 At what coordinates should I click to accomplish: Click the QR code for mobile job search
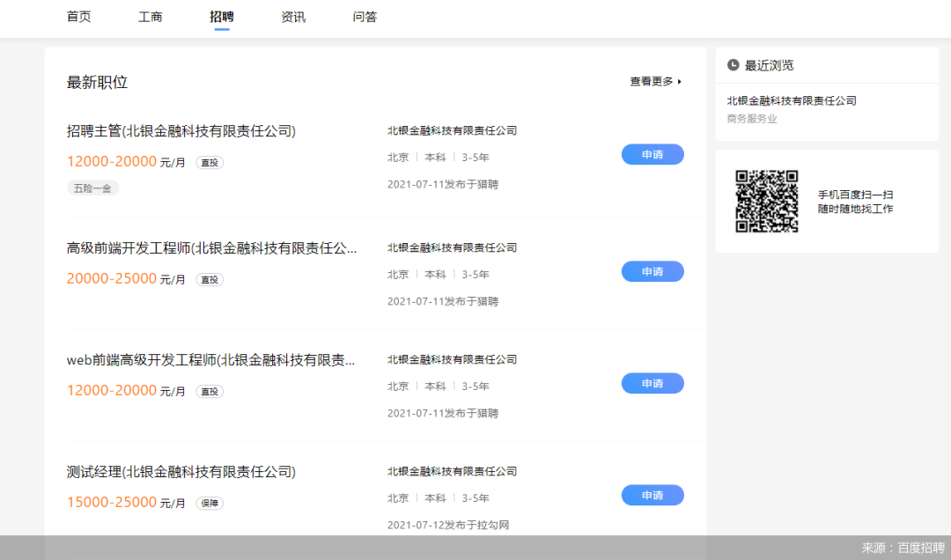pyautogui.click(x=767, y=201)
